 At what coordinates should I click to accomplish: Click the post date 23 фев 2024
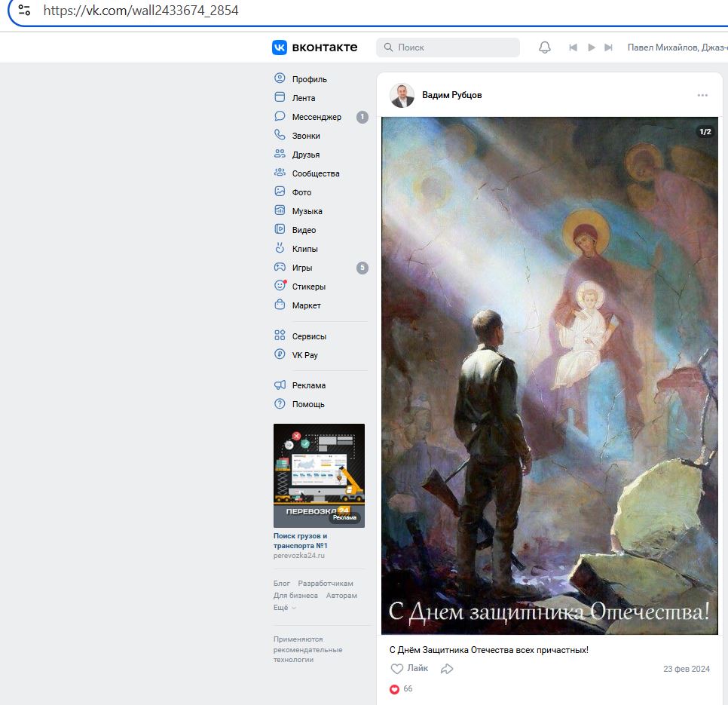click(x=687, y=669)
